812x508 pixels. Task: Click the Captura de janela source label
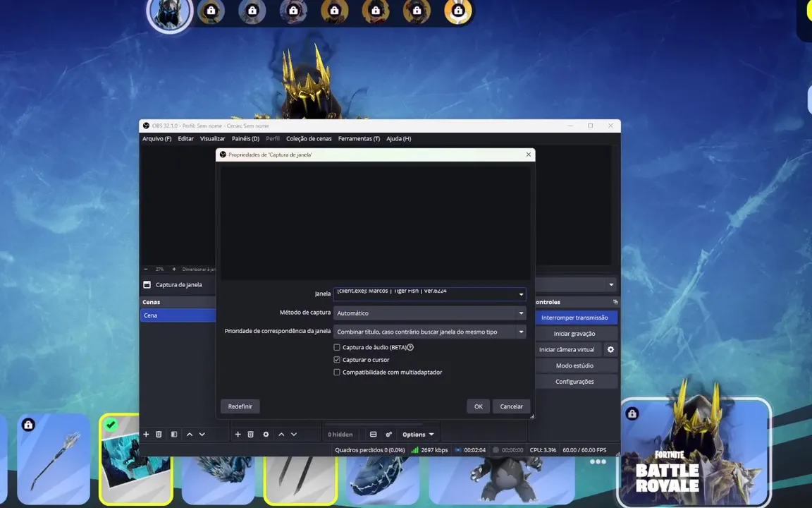pyautogui.click(x=178, y=284)
